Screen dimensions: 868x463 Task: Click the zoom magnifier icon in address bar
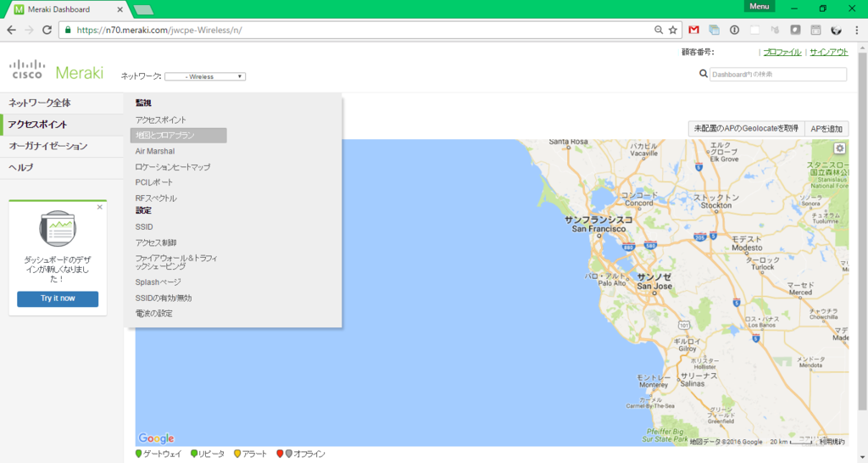point(658,30)
